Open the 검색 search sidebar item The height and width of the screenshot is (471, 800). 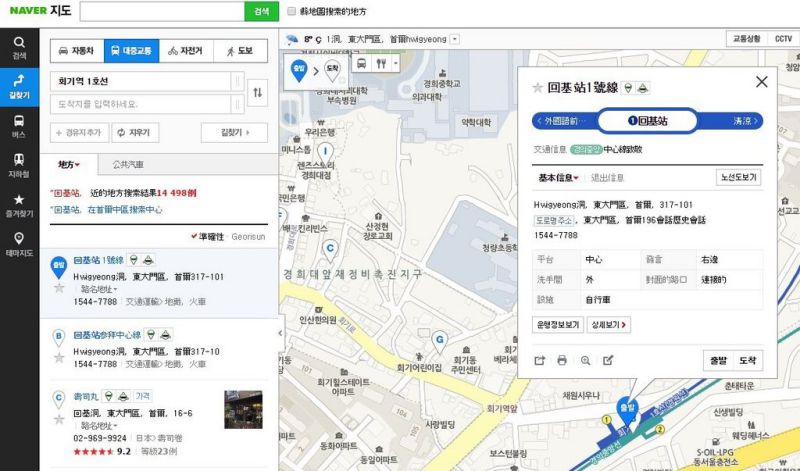pyautogui.click(x=19, y=48)
